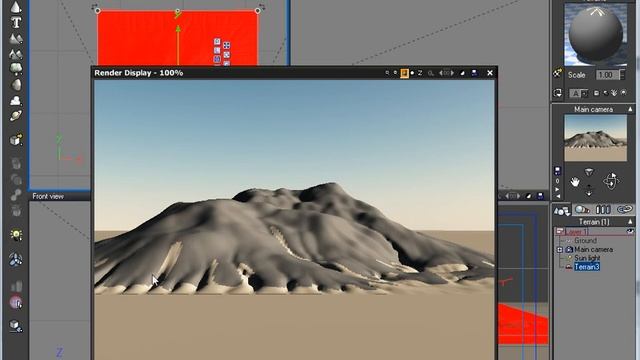The image size is (640, 360).
Task: Add a procedural terrain object
Action: [16, 53]
